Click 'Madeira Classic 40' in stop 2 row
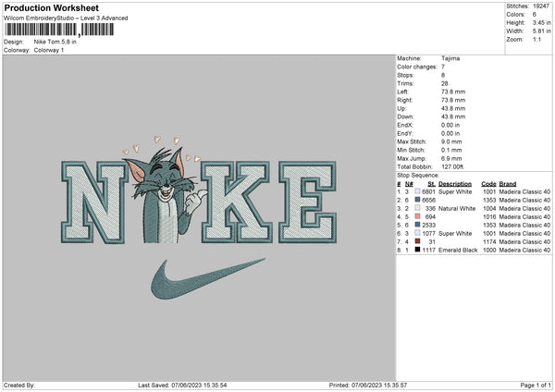 pyautogui.click(x=524, y=200)
